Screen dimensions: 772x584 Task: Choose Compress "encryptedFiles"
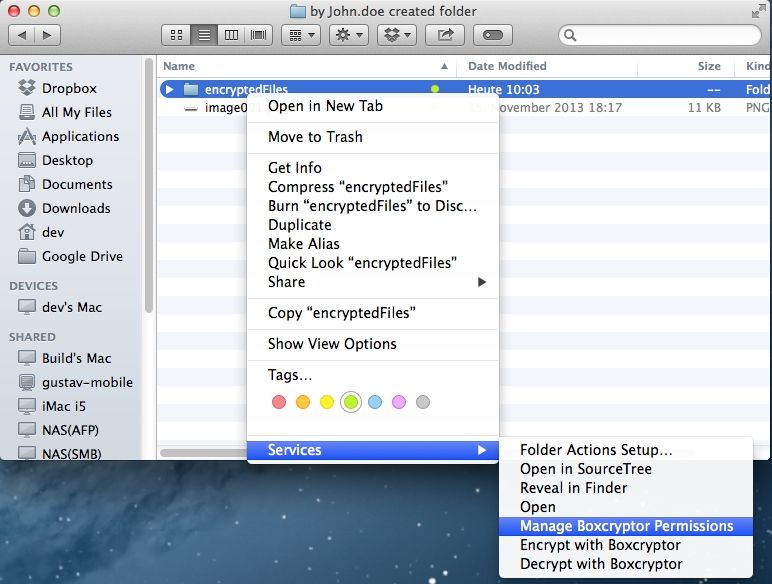pos(373,187)
